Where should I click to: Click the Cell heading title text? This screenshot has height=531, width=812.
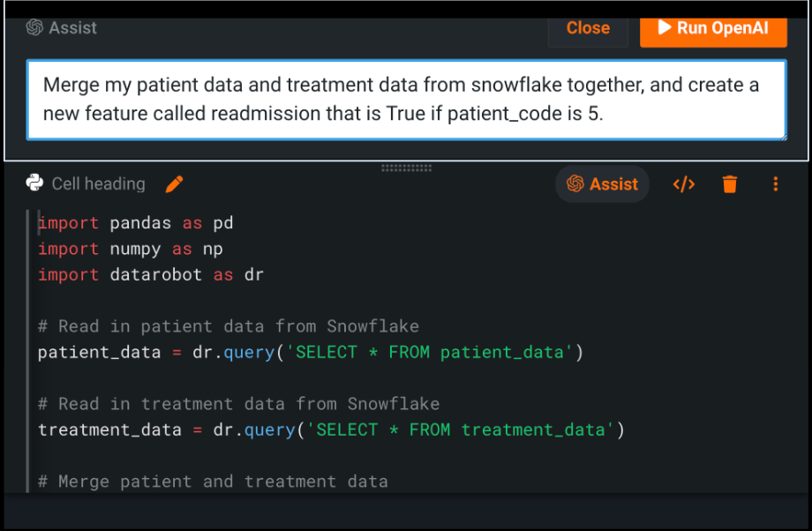98,183
